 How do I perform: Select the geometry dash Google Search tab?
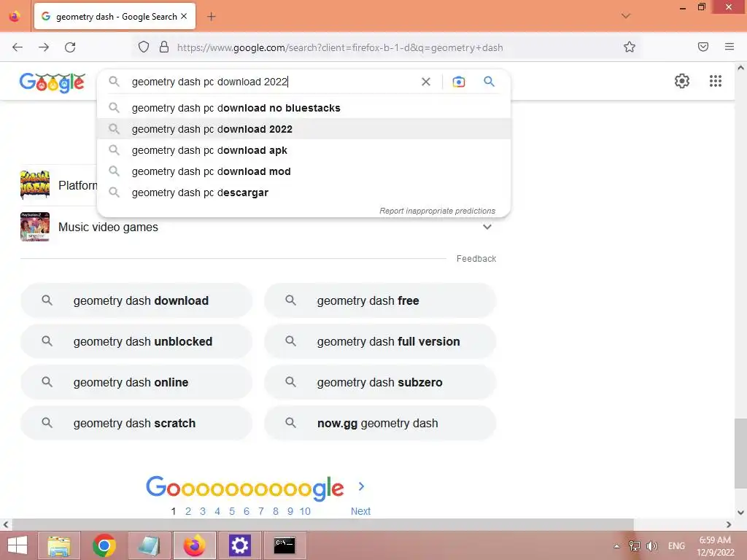pos(115,17)
